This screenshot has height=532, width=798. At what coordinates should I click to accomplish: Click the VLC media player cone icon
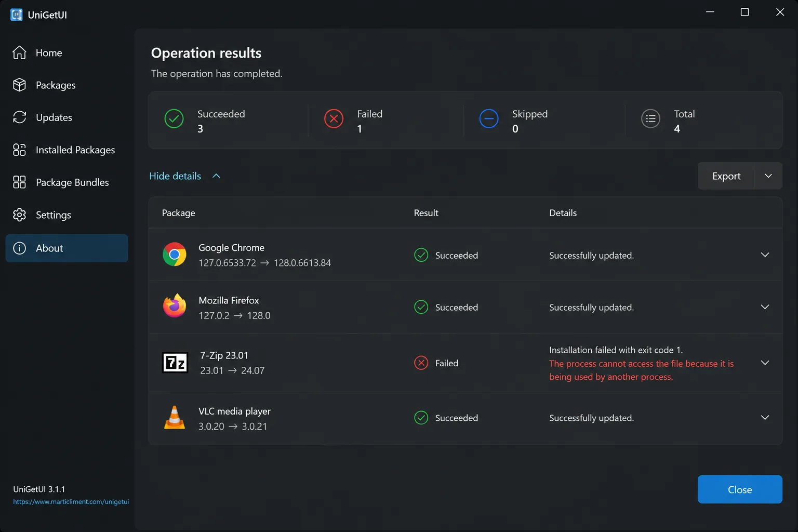pos(175,417)
